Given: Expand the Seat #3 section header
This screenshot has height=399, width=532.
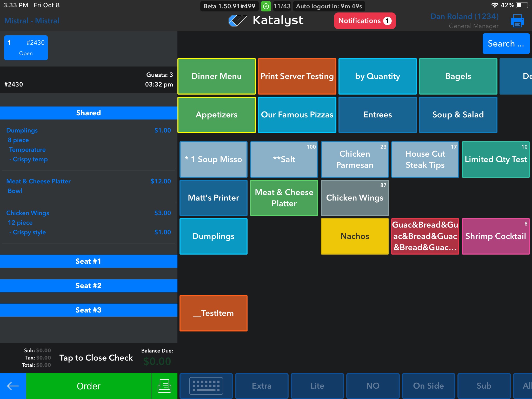Looking at the screenshot, I should point(89,310).
